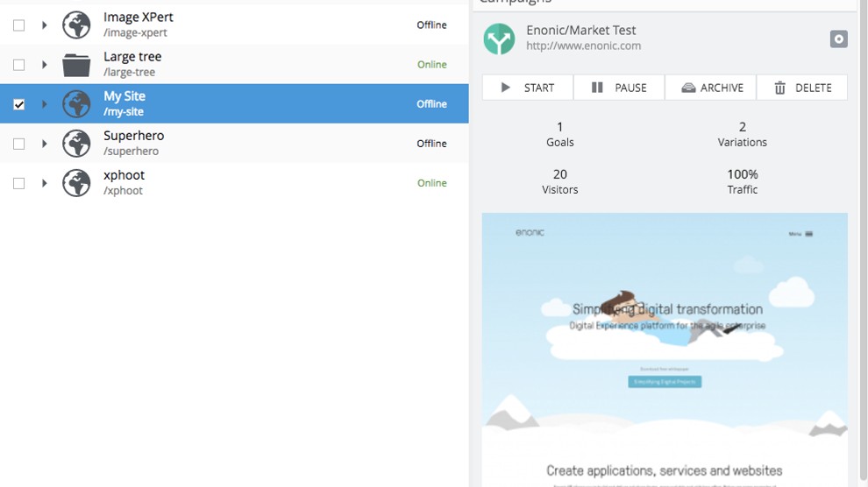The image size is (868, 487).
Task: Uncheck the My Site checkbox
Action: [x=18, y=104]
